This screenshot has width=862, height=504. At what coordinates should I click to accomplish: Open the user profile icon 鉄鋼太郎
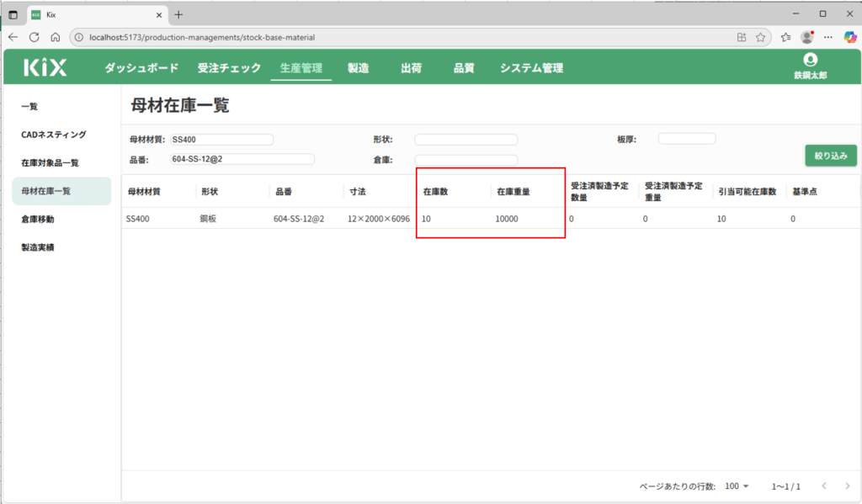coord(810,61)
